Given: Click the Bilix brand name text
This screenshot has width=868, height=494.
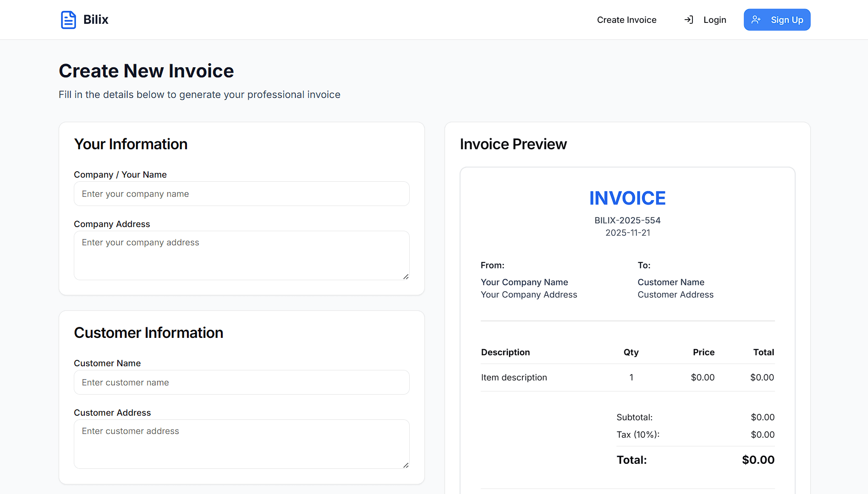Looking at the screenshot, I should click(x=95, y=19).
